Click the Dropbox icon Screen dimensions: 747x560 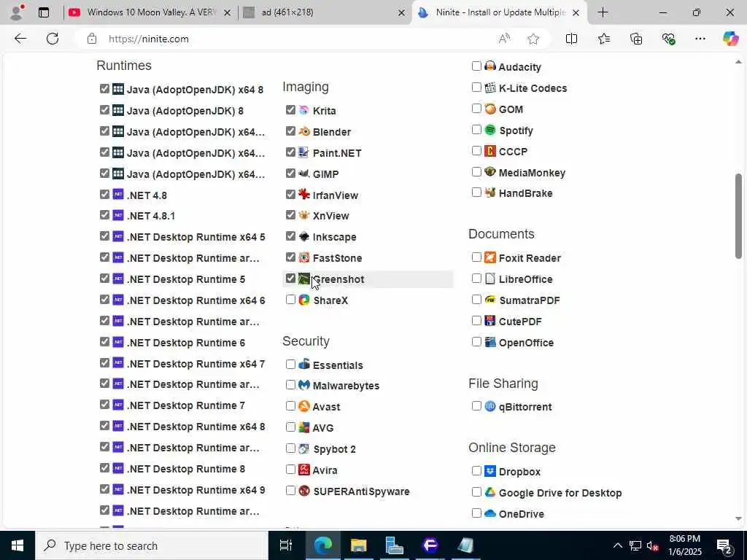490,471
